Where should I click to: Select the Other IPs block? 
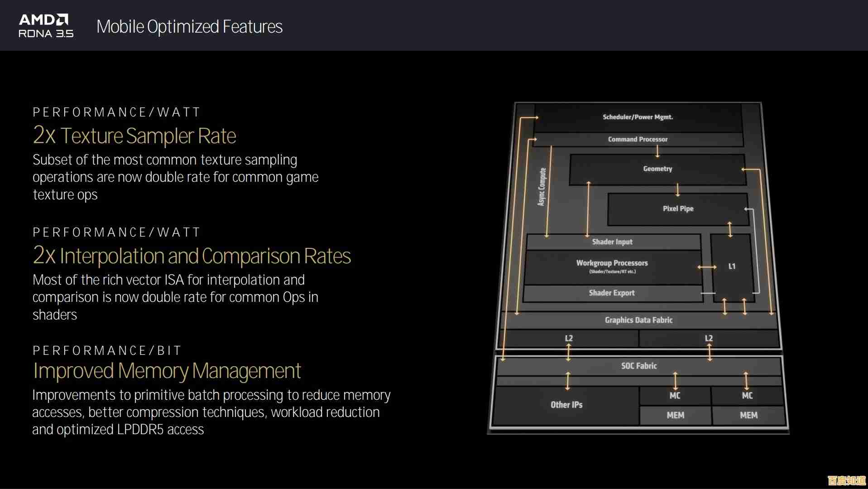coord(566,405)
